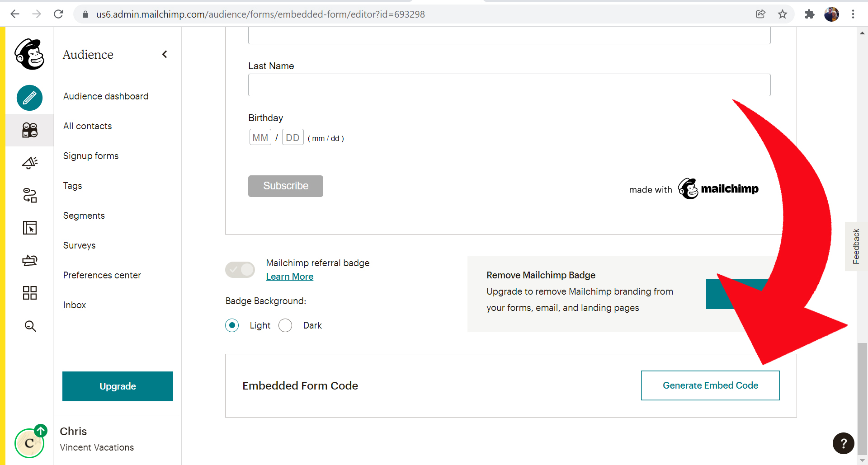Viewport: 868px width, 465px height.
Task: Select the Dark badge background
Action: pos(285,325)
